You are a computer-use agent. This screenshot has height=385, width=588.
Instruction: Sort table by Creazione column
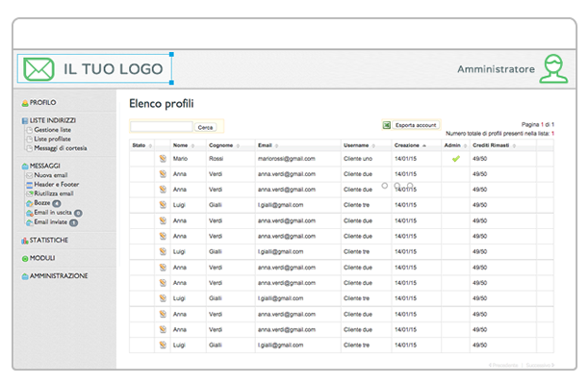tap(410, 145)
